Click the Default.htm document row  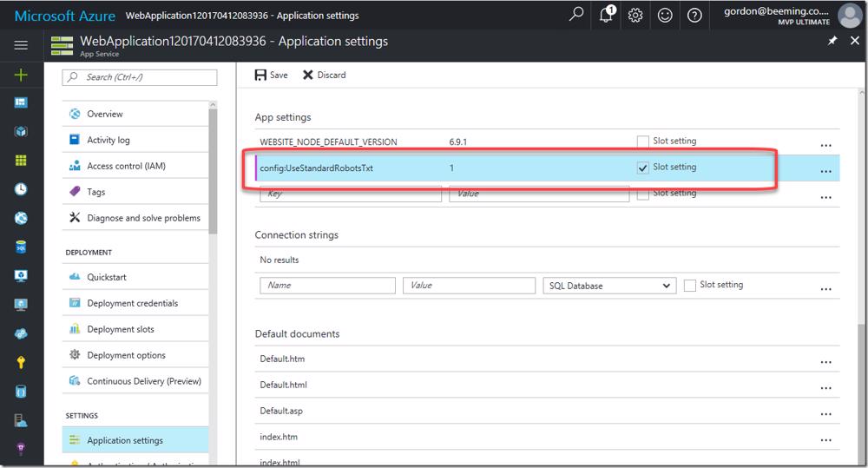(547, 359)
